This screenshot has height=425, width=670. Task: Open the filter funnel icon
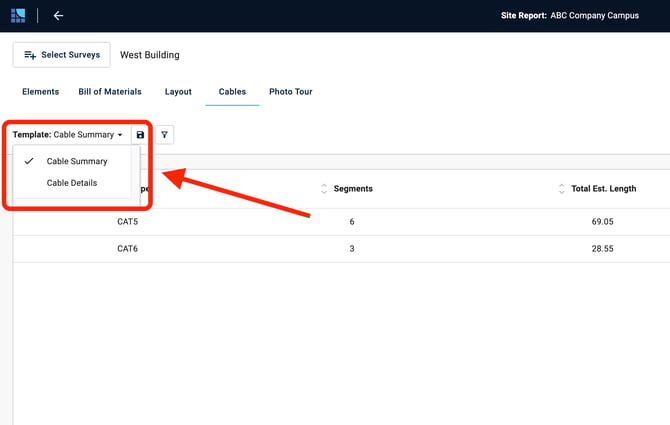(x=164, y=135)
